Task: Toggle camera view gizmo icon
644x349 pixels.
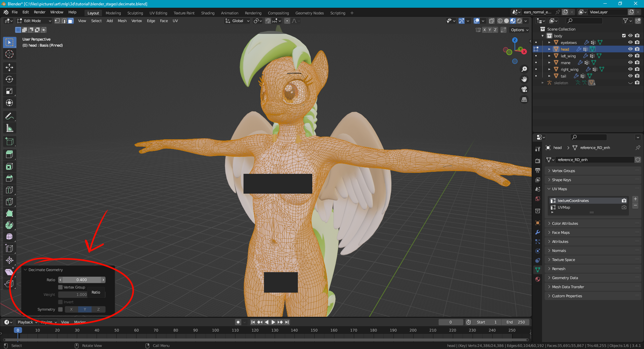Action: 524,89
